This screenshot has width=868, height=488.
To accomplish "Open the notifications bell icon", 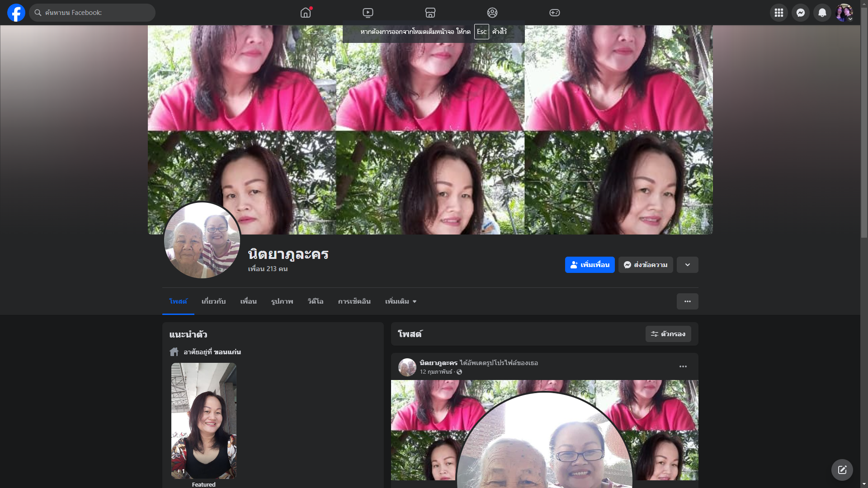I will coord(822,13).
